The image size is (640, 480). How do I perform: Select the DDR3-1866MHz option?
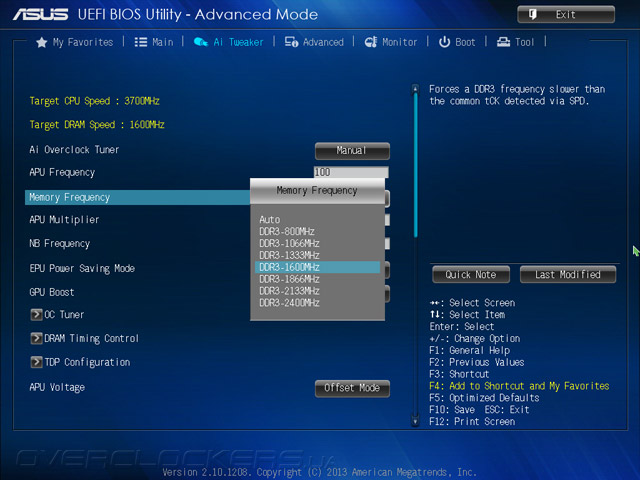[289, 279]
